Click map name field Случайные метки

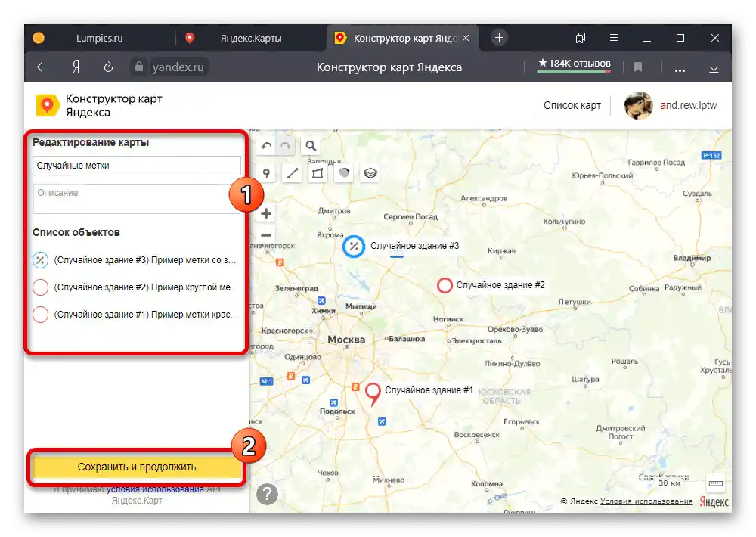click(x=137, y=166)
